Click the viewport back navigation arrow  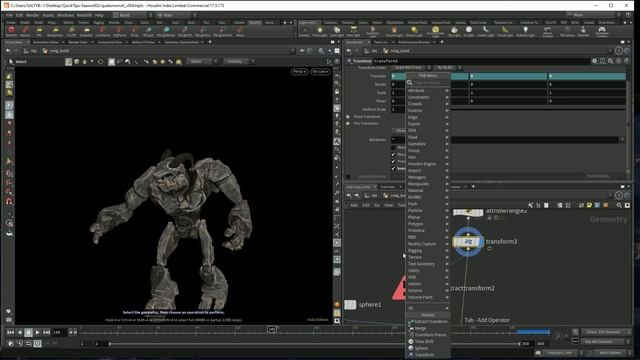[x=8, y=51]
